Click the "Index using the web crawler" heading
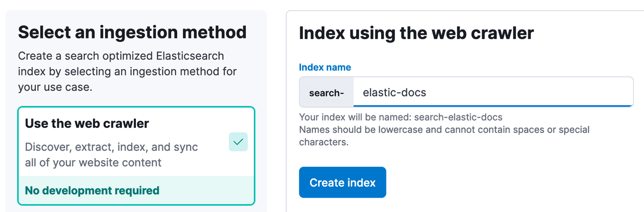Image resolution: width=644 pixels, height=212 pixels. coord(416,33)
